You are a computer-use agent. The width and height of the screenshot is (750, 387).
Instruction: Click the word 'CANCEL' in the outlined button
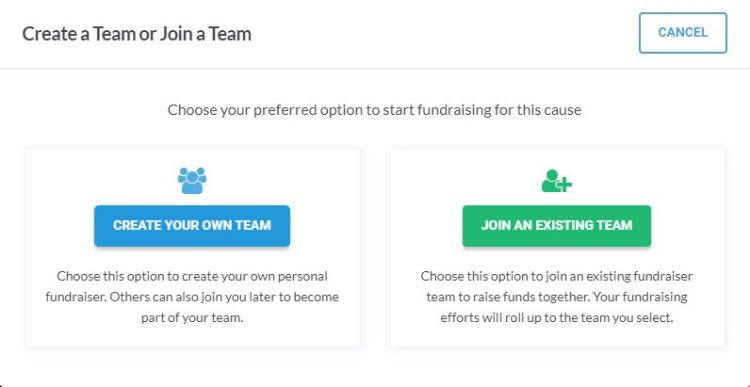coord(683,33)
